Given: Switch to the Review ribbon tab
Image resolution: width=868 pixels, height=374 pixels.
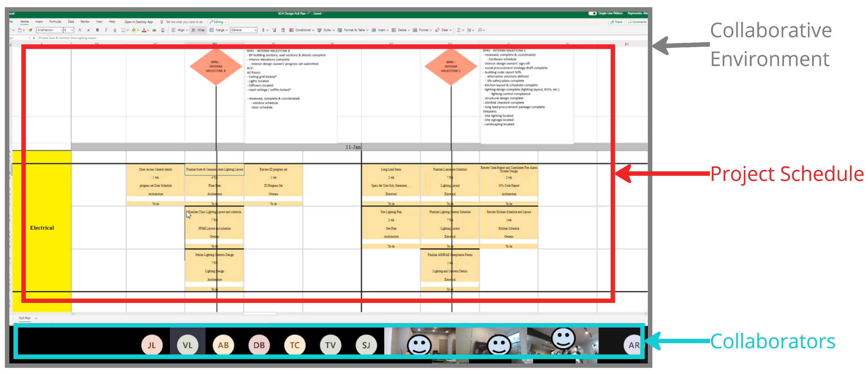Looking at the screenshot, I should (x=85, y=22).
